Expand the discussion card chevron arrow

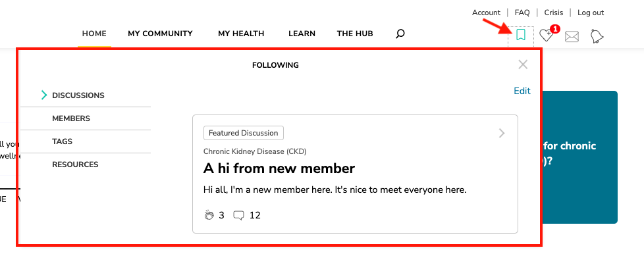pos(502,133)
